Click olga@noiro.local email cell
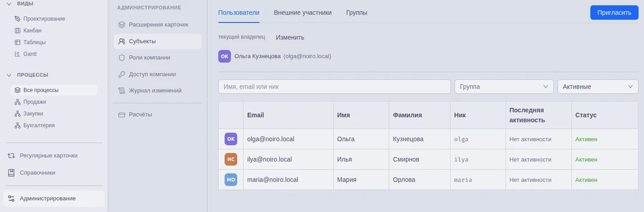This screenshot has width=644, height=212. [x=288, y=139]
